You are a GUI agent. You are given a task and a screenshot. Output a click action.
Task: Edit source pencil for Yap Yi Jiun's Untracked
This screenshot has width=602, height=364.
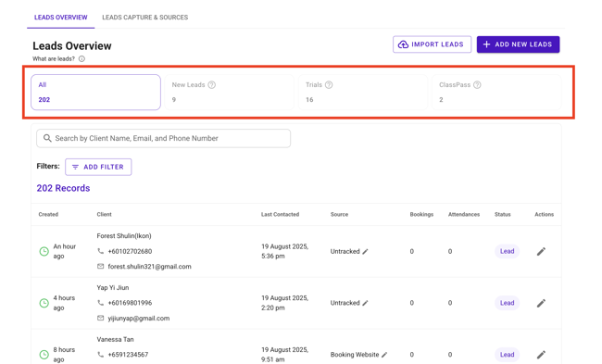365,303
